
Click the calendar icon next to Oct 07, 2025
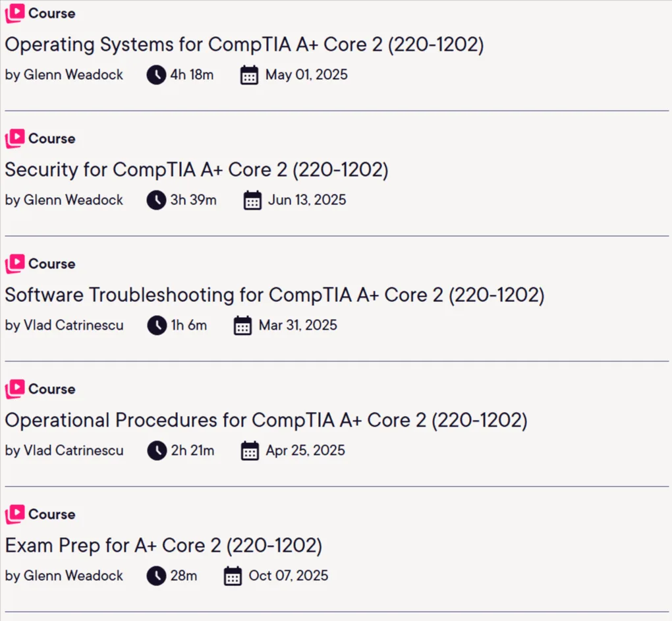coord(233,576)
